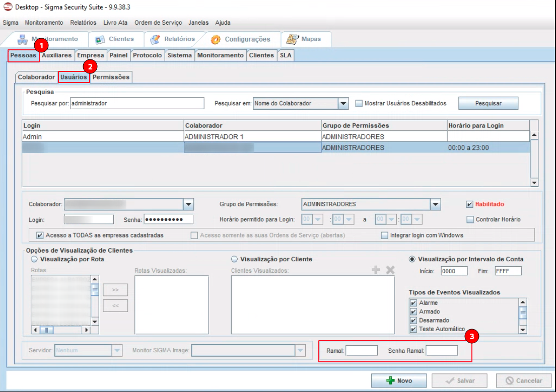
Task: Select the row with 00:00 a 23:00 schedule
Action: pos(276,147)
